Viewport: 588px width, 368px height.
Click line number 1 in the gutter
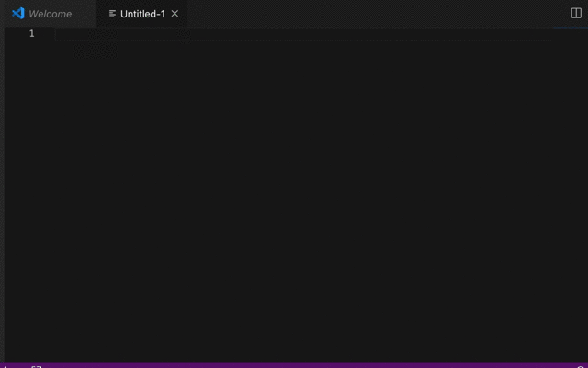(32, 33)
